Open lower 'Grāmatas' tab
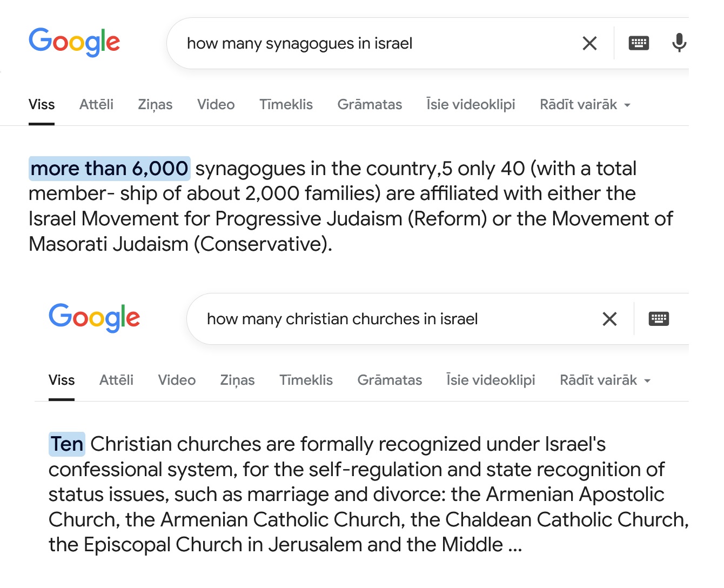The height and width of the screenshot is (588, 724). [390, 380]
